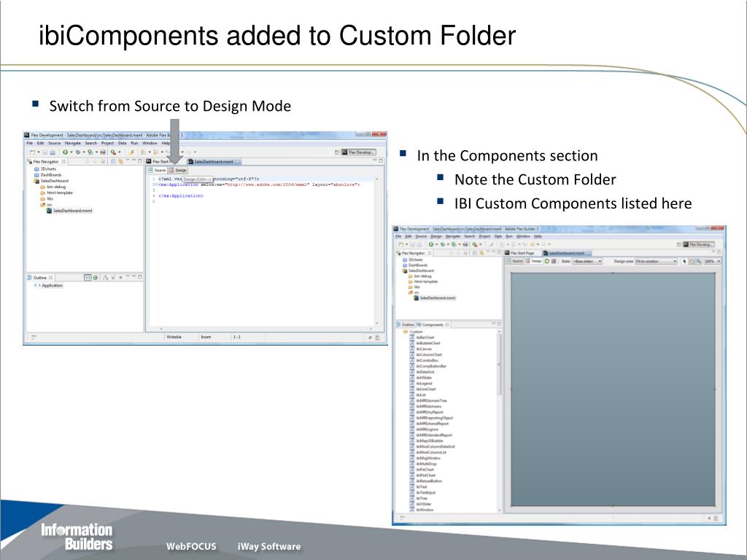The image size is (747, 560).
Task: Select the html-template folder in source-view Flex Navigator
Action: [x=57, y=192]
